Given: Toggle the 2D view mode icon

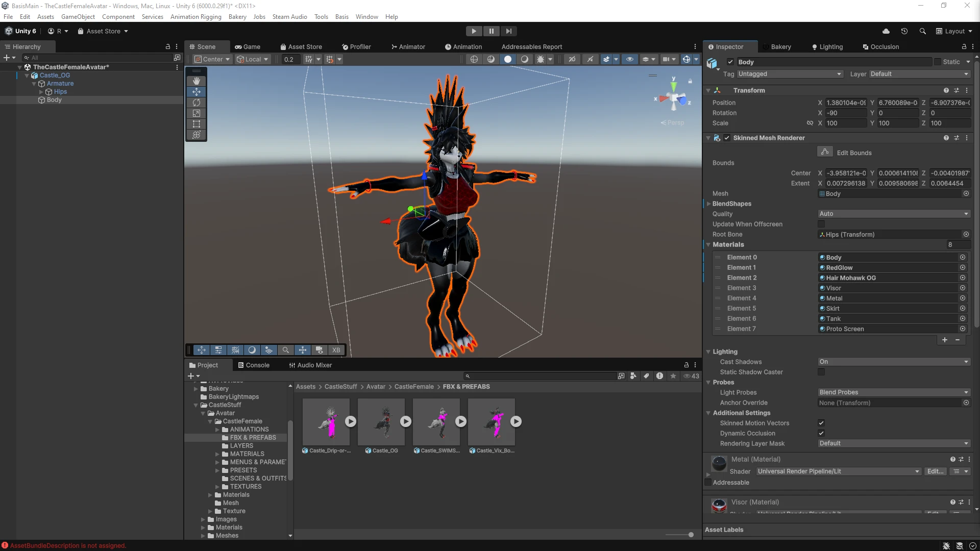Looking at the screenshot, I should 572,59.
